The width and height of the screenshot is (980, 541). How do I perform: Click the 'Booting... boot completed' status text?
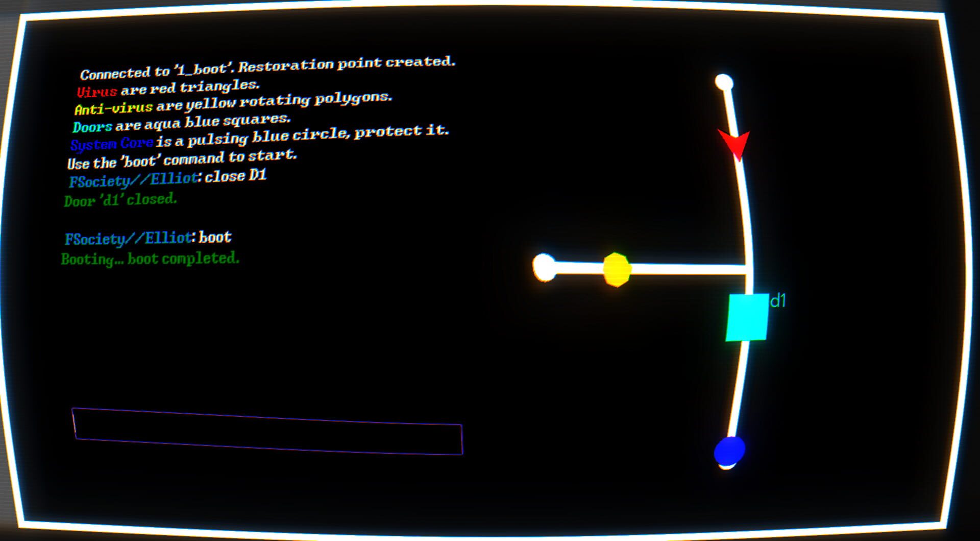150,259
